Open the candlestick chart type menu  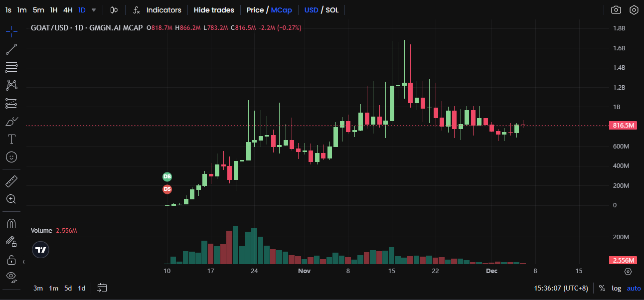pos(114,10)
